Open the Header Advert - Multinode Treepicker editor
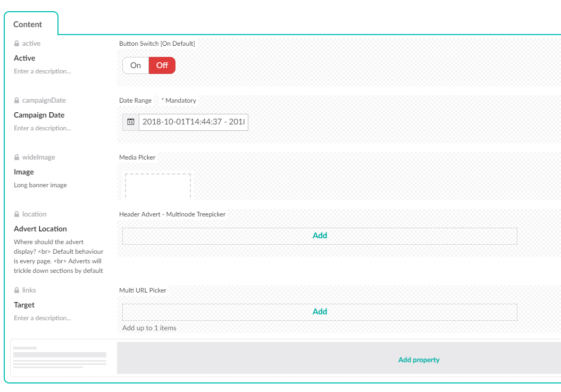Screen dimensions: 561x392 (x=172, y=214)
